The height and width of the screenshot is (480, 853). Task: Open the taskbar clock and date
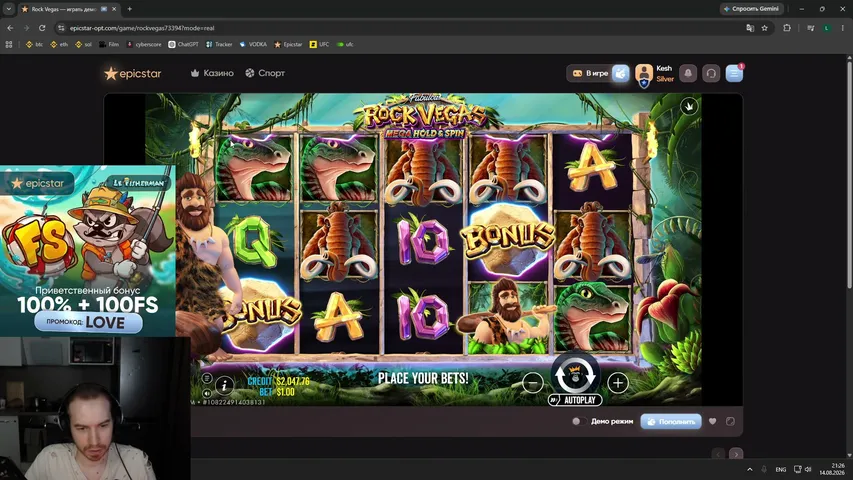pos(832,469)
